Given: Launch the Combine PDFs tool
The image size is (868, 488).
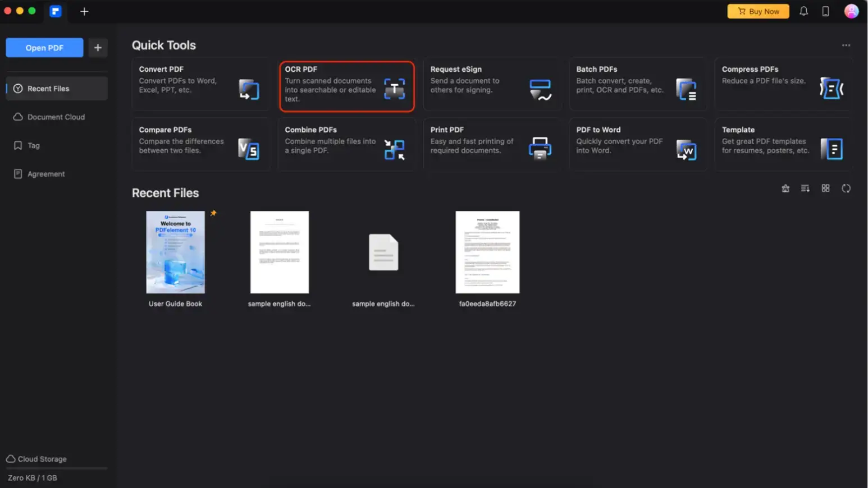Looking at the screenshot, I should pyautogui.click(x=346, y=145).
